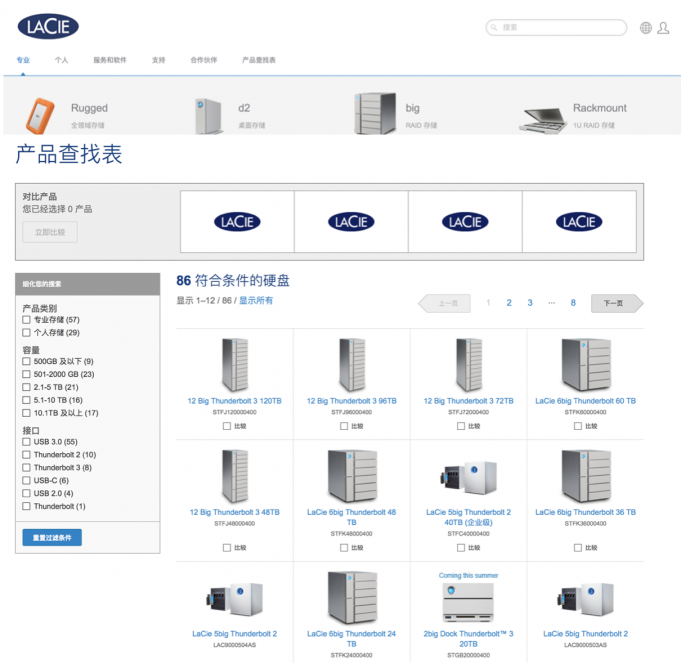Click the 上一页 previous page button
This screenshot has height=664, width=690.
click(444, 303)
